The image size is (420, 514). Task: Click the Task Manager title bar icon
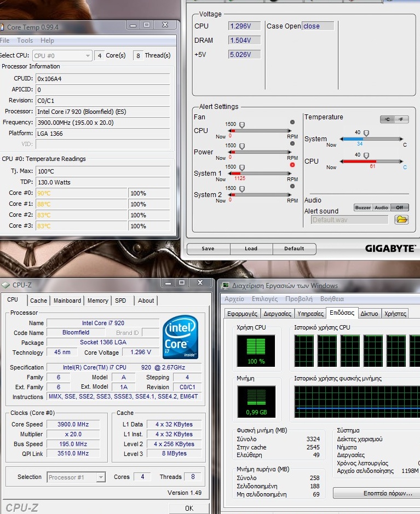click(226, 286)
